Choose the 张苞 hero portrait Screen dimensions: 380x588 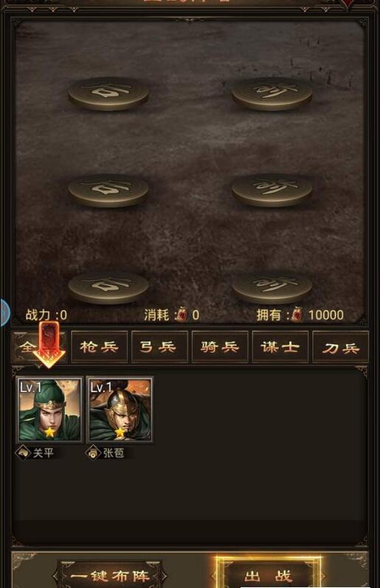pos(120,409)
